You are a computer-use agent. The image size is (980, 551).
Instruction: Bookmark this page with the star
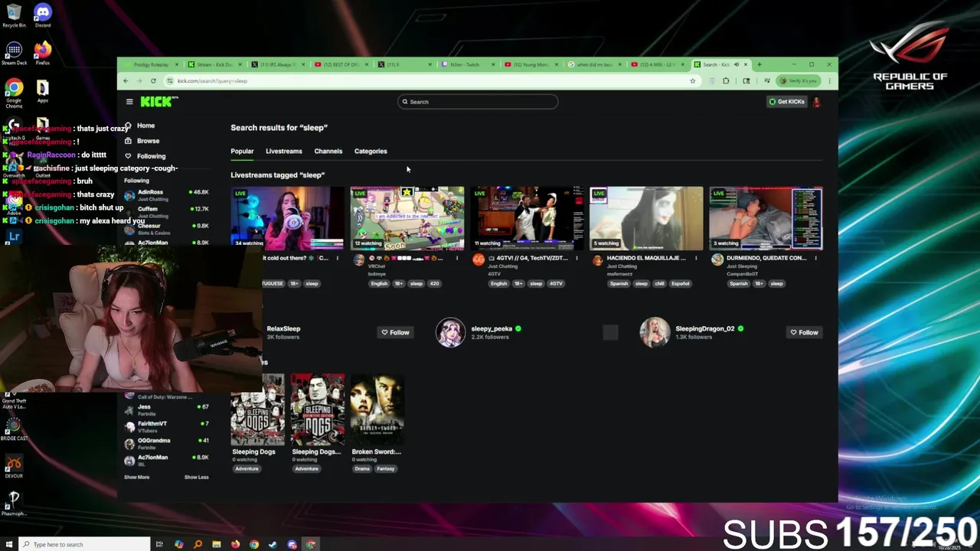click(x=693, y=81)
